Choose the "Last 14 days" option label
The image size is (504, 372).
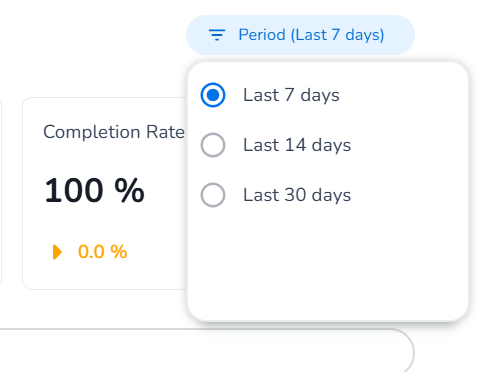[x=297, y=145]
